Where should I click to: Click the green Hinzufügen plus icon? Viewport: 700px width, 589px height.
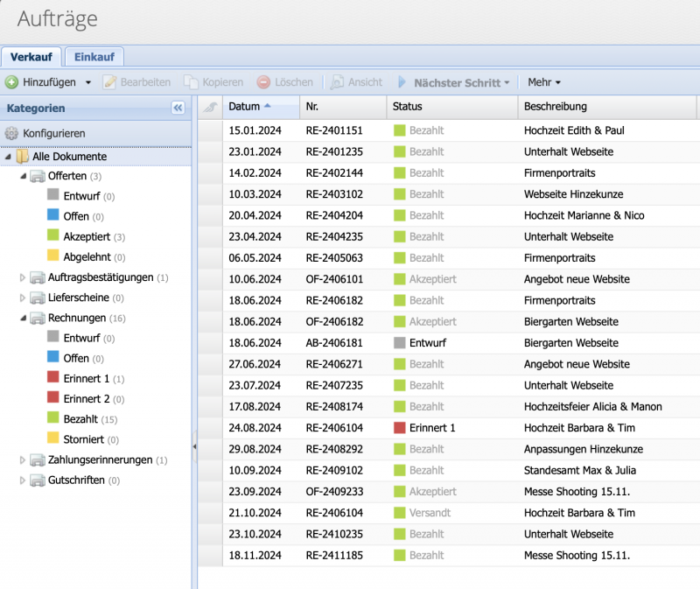pyautogui.click(x=12, y=82)
